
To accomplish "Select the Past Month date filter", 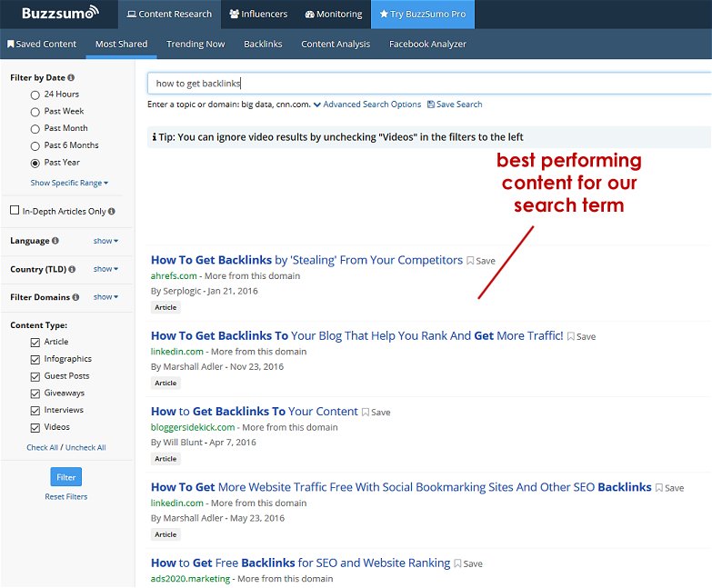I will click(x=35, y=129).
